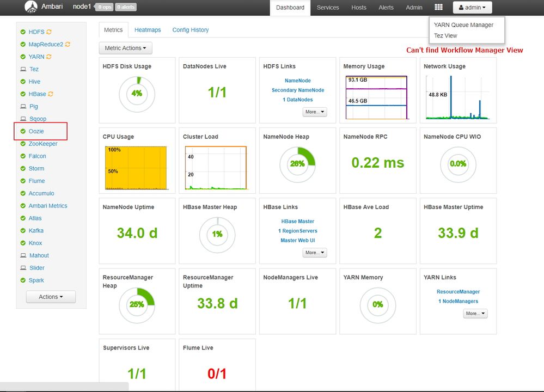Open the Secondary NameNode link
Screen dimensions: 544x392
tap(298, 90)
